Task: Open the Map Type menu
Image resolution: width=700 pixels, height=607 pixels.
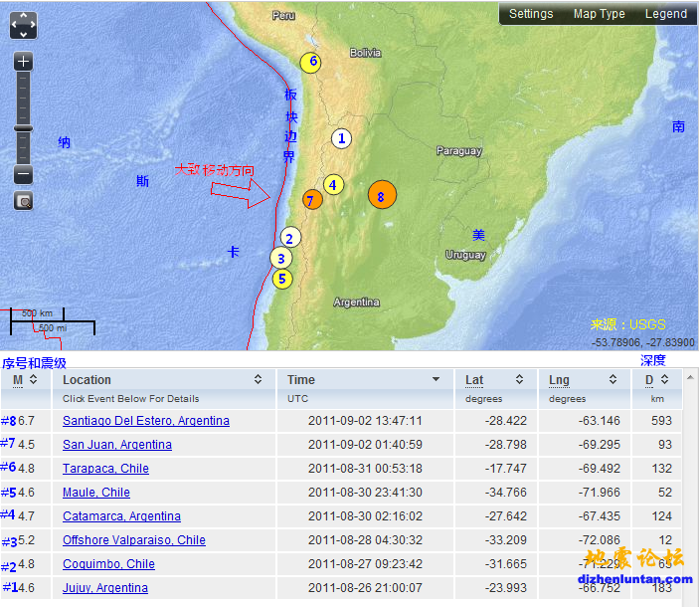Action: pos(599,14)
